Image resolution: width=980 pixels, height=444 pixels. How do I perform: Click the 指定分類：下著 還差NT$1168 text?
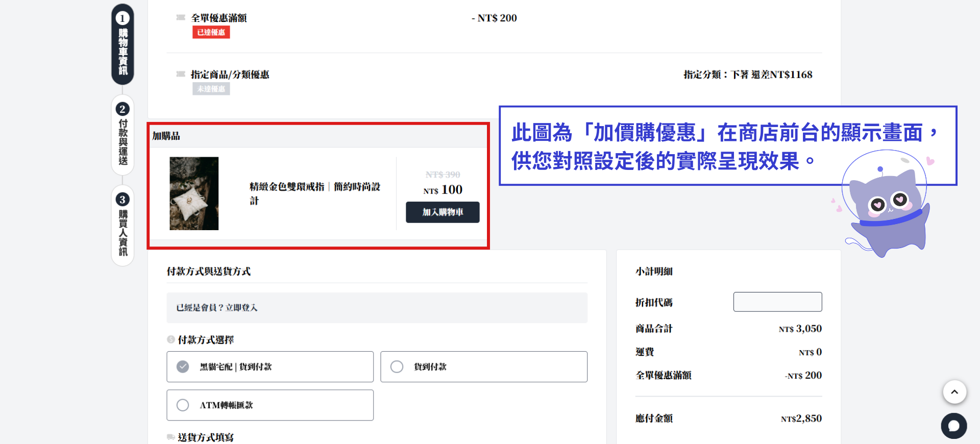click(748, 75)
